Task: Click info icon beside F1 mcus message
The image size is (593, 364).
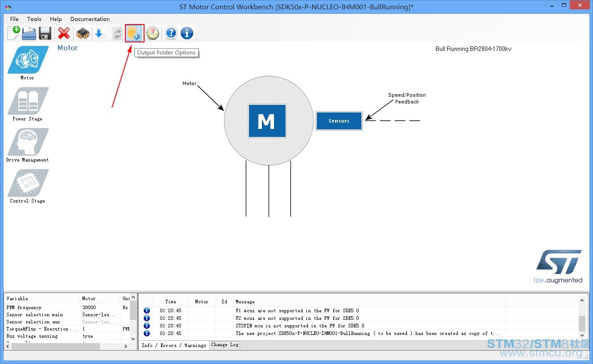Action: coord(147,310)
